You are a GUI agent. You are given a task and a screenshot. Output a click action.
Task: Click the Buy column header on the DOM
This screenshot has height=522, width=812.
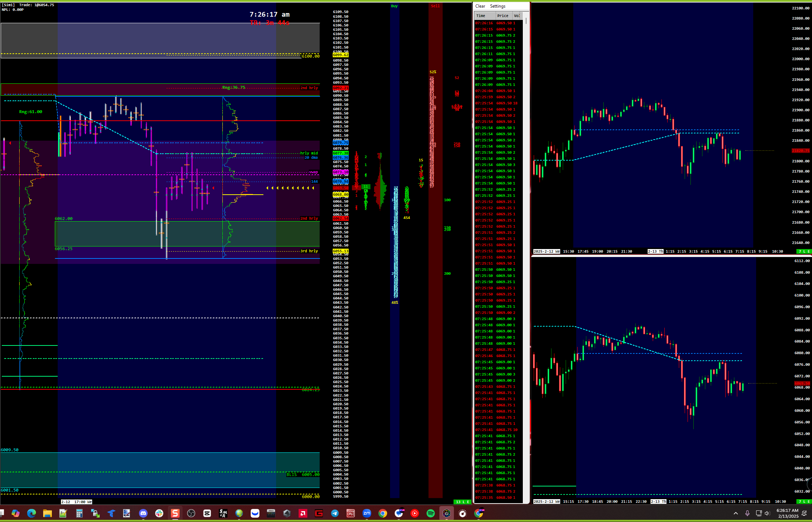[x=394, y=6]
